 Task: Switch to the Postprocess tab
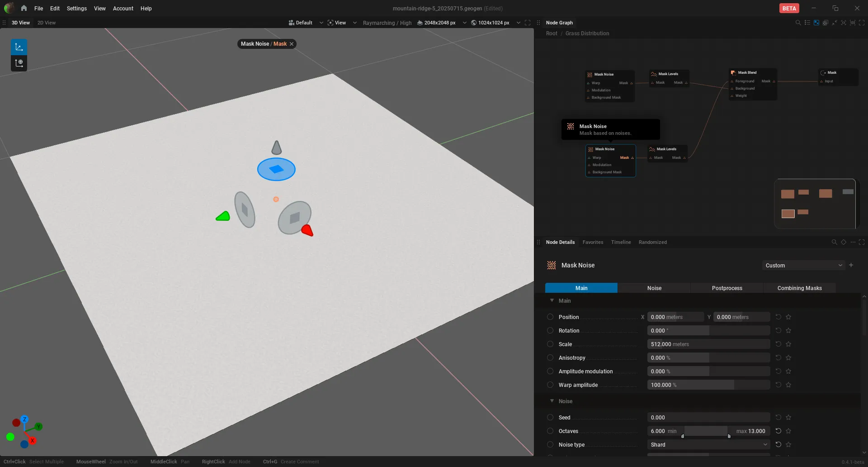726,288
